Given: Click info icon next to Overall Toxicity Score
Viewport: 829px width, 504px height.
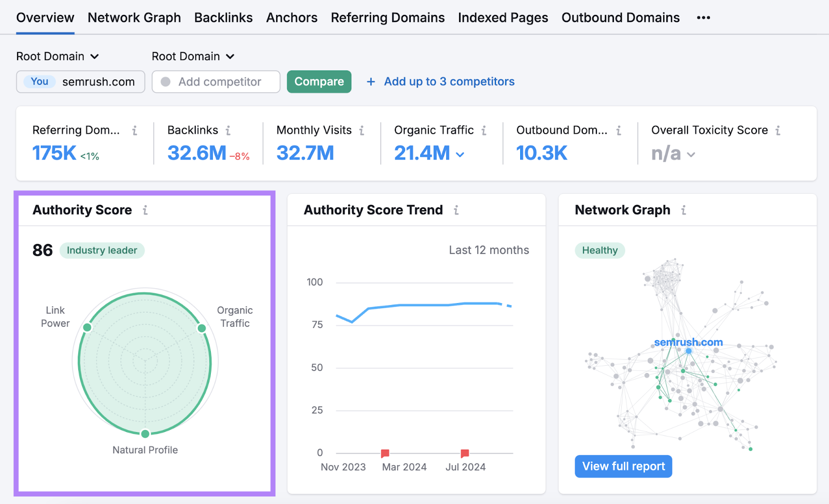Looking at the screenshot, I should pyautogui.click(x=778, y=131).
